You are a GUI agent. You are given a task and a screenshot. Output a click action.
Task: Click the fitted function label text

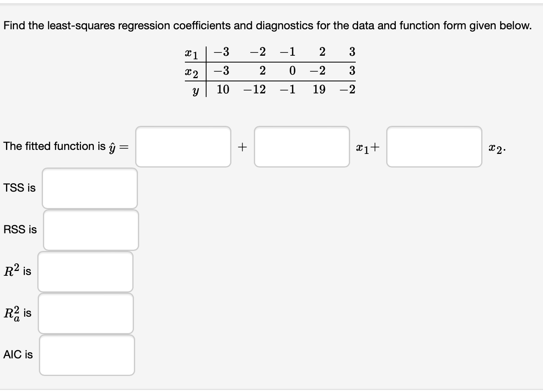point(64,146)
